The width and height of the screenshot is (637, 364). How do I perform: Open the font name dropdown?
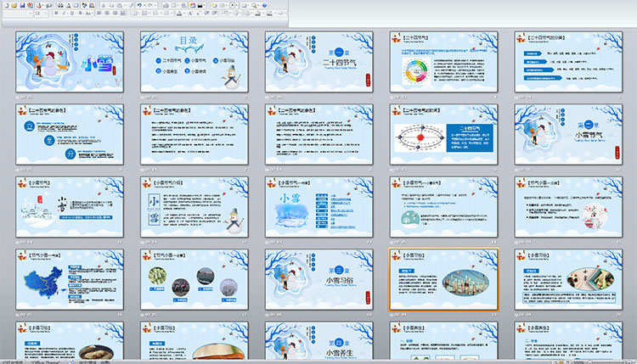click(x=31, y=13)
